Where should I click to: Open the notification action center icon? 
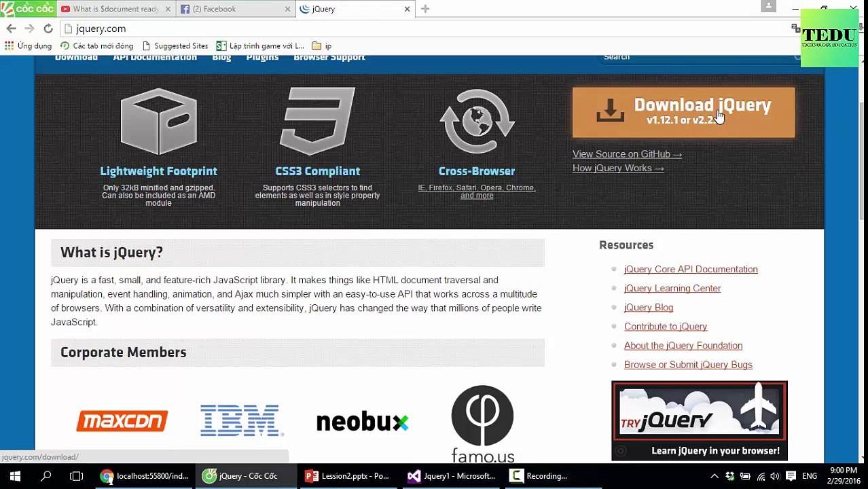(x=791, y=476)
